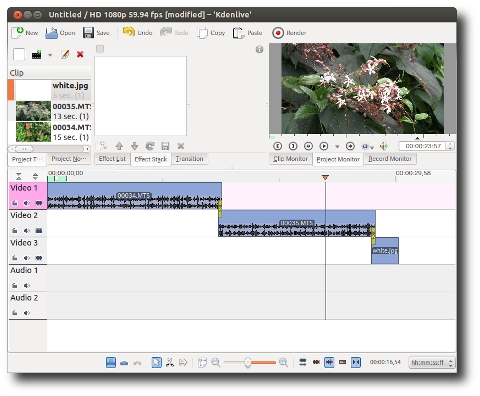Select the 00034.MTS clip in timeline
Screen dimensions: 480x396
tap(134, 196)
